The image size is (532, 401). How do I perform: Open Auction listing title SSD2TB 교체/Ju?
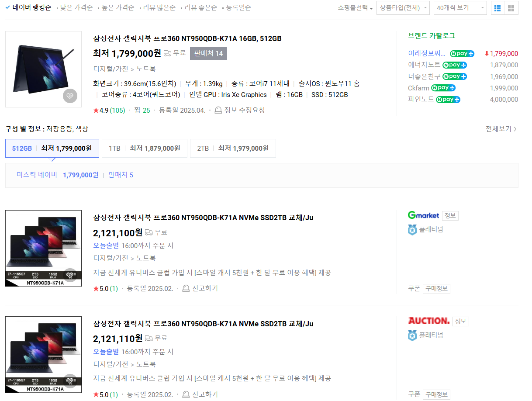[x=203, y=324]
